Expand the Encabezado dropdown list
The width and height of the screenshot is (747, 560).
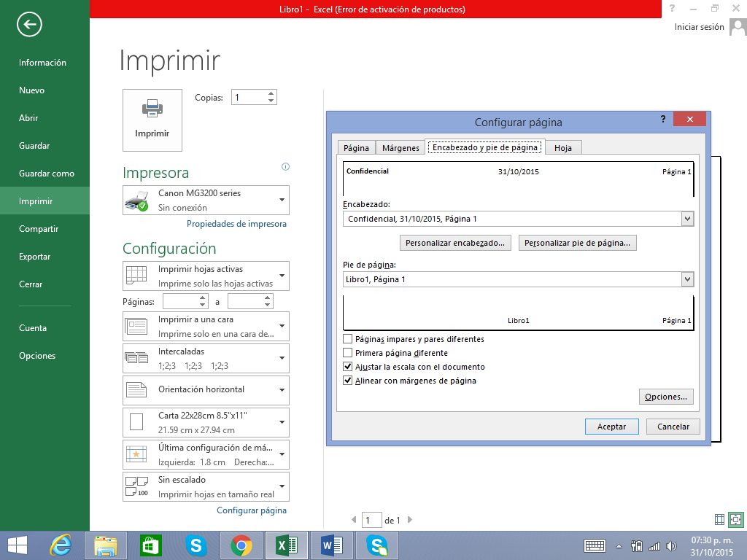[x=686, y=219]
